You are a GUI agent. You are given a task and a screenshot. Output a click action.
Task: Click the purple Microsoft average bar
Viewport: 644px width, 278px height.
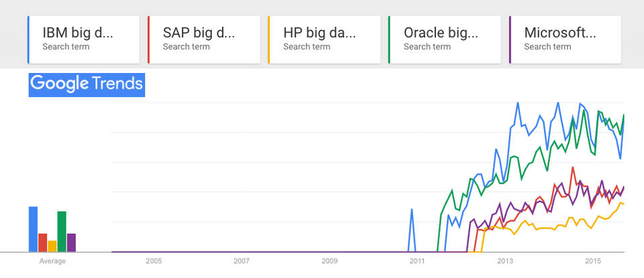click(x=71, y=242)
